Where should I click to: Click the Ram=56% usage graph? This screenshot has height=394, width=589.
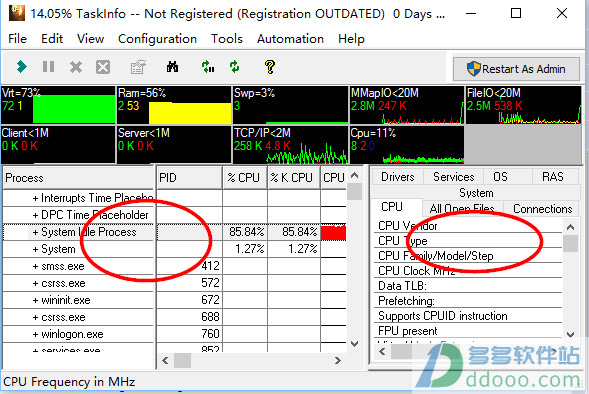[174, 105]
